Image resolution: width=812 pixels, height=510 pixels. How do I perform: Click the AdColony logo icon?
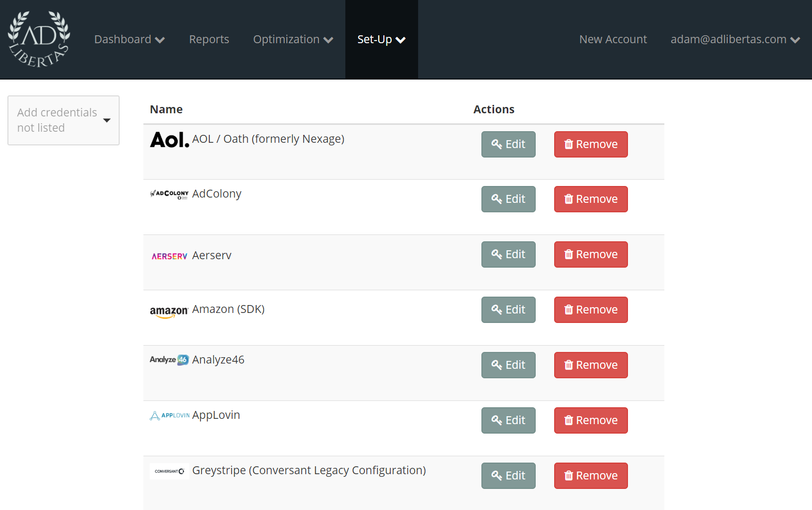169,194
